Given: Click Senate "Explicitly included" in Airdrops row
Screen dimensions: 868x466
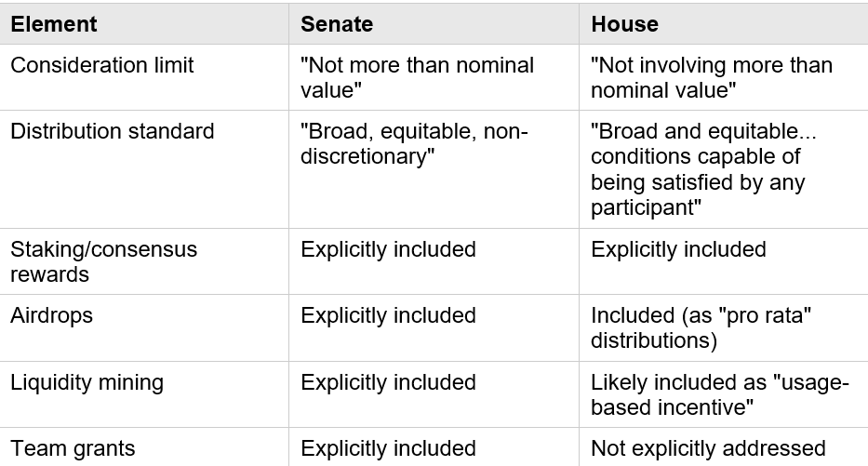Looking at the screenshot, I should tap(388, 315).
